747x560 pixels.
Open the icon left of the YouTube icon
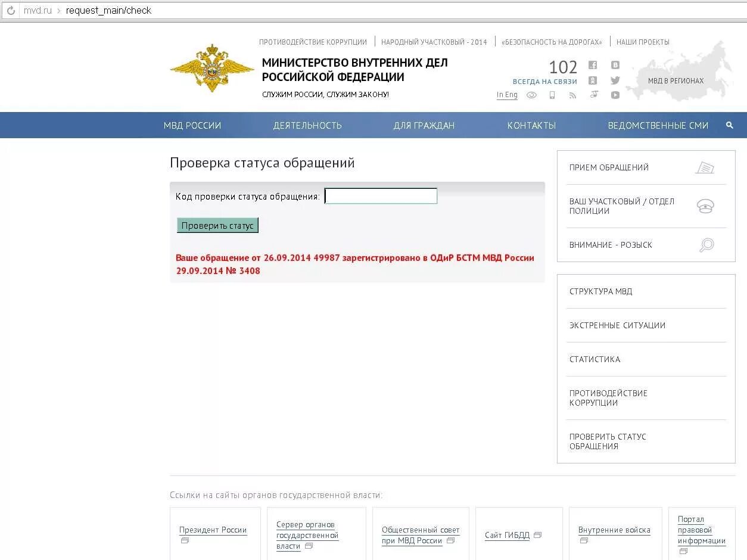[593, 94]
